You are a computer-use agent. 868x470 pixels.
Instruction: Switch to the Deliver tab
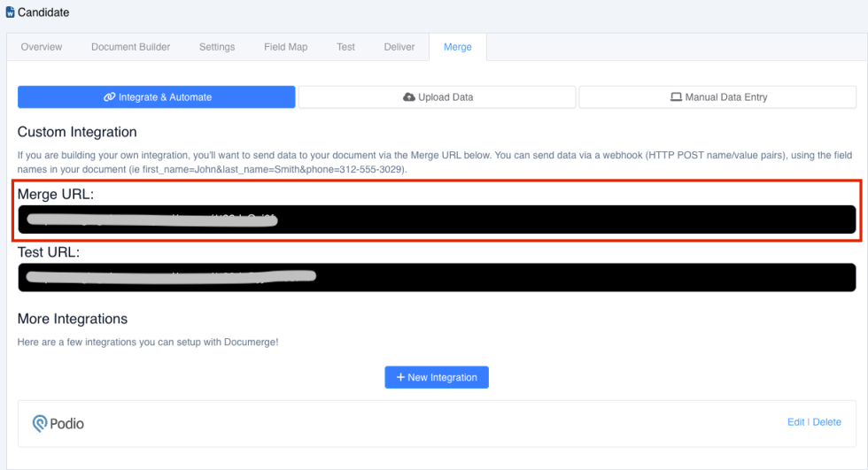[x=399, y=47]
